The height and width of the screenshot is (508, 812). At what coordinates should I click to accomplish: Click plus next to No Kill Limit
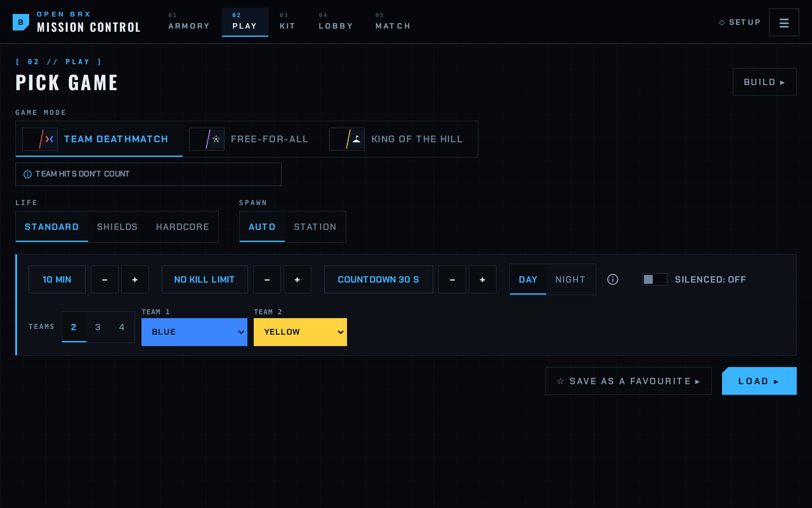297,279
